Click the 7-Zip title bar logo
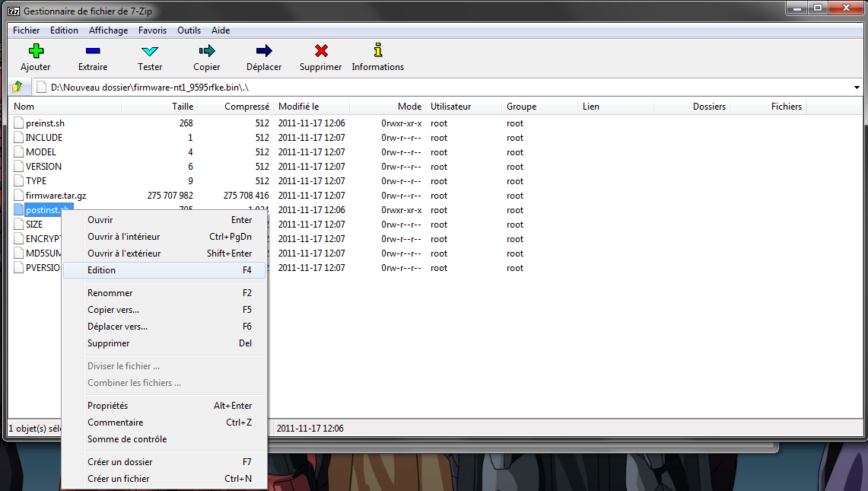 pyautogui.click(x=14, y=11)
